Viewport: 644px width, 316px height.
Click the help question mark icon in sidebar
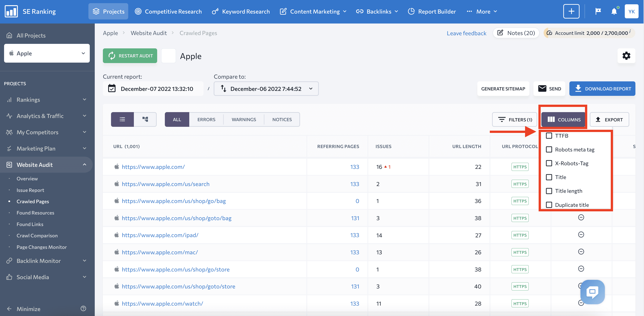click(83, 309)
